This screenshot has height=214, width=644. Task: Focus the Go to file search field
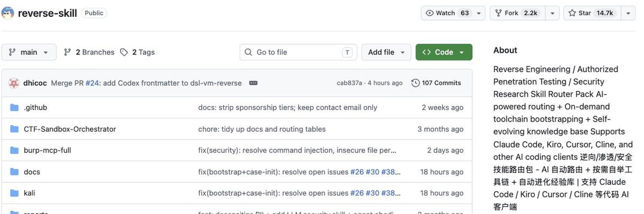(298, 52)
